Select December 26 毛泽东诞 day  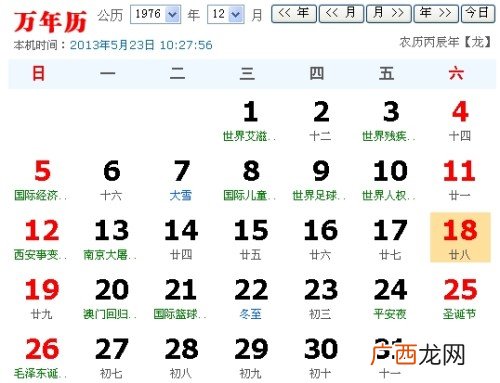tap(42, 358)
